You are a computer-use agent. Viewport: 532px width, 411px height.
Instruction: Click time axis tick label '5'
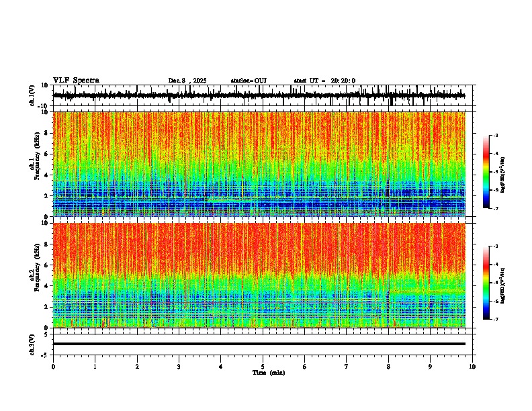click(x=263, y=367)
